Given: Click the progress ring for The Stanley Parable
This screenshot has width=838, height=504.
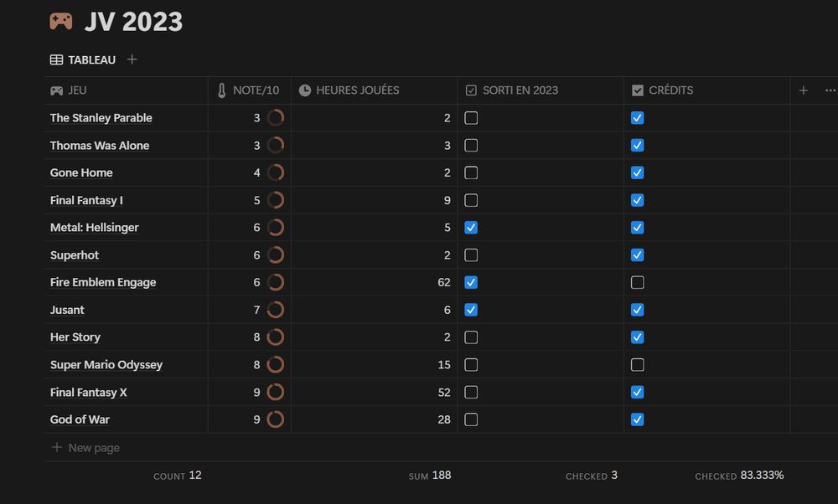Looking at the screenshot, I should [x=275, y=117].
